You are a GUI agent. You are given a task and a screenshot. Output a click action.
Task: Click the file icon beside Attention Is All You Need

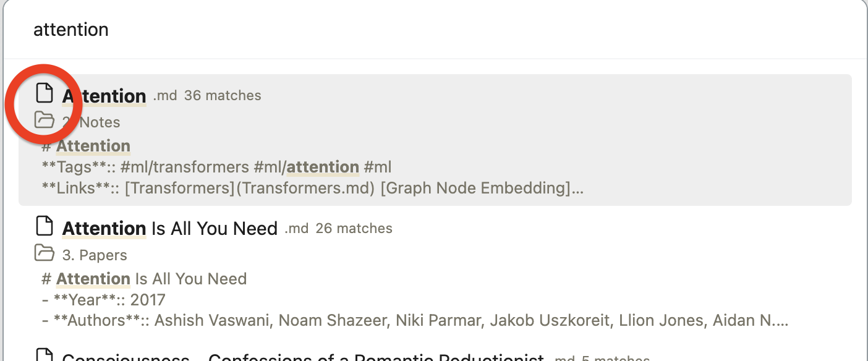[45, 226]
